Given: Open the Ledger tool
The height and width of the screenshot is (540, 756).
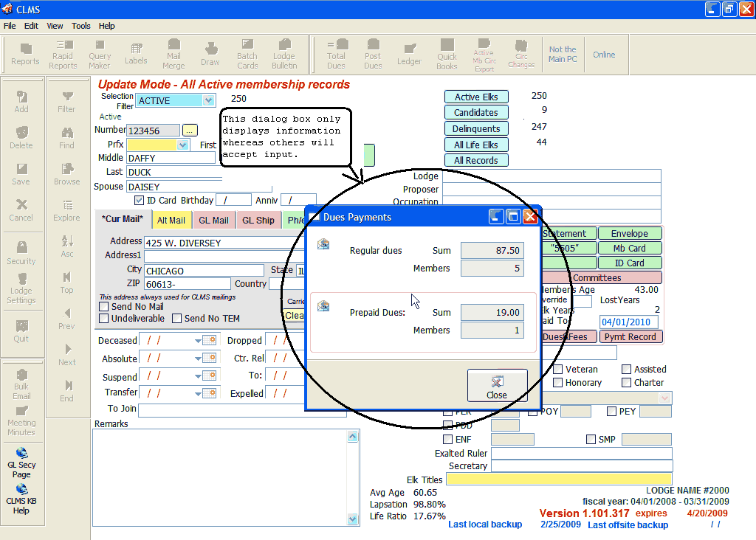Looking at the screenshot, I should tap(409, 54).
